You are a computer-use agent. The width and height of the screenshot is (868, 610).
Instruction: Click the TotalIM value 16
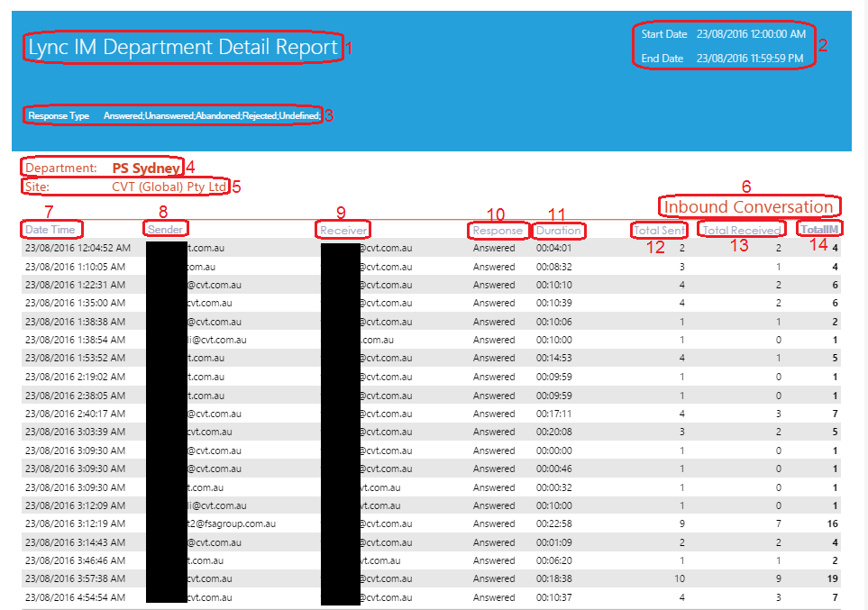pos(833,524)
